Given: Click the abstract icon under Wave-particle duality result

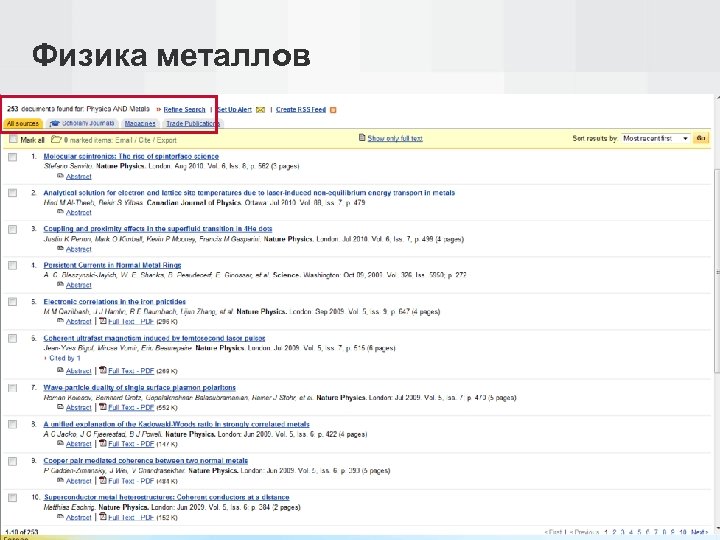Looking at the screenshot, I should coord(60,407).
